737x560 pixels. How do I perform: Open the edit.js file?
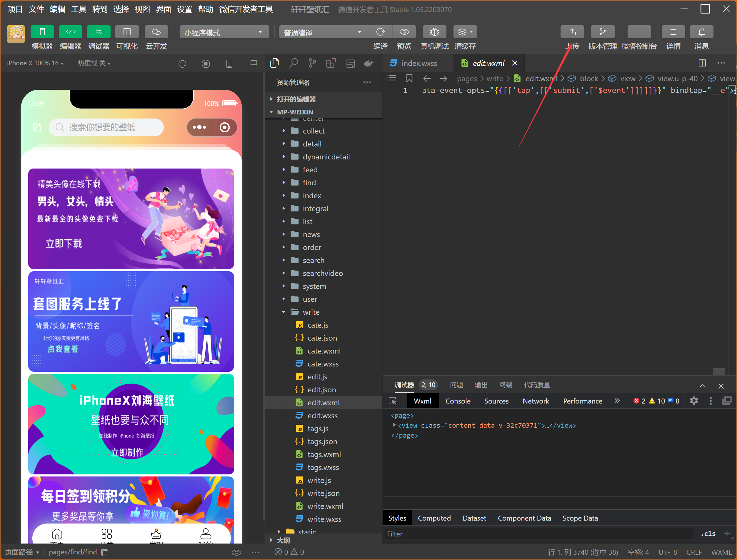click(x=324, y=377)
